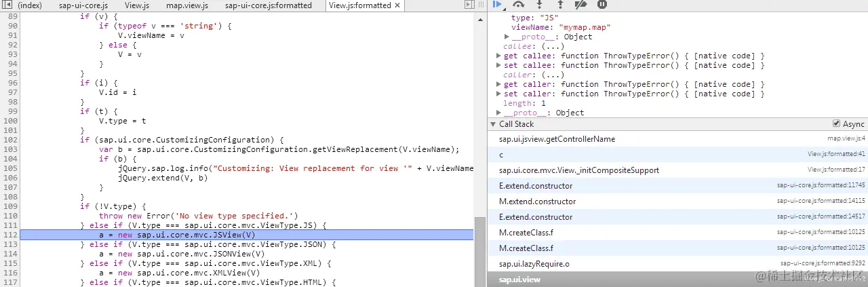Switch to the View.js tab
This screenshot has width=868, height=287.
point(136,5)
